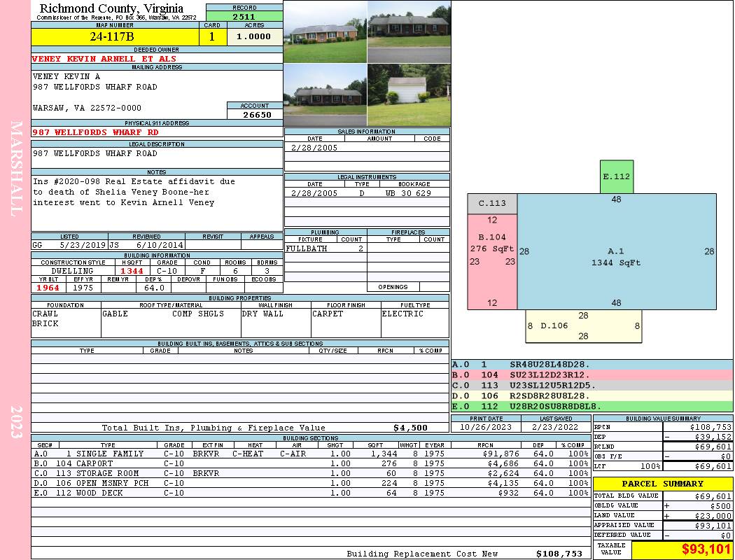Image resolution: width=735 pixels, height=560 pixels.
Task: Click legend row D.0 R2SD8R28U8L28
Action: pyautogui.click(x=592, y=395)
